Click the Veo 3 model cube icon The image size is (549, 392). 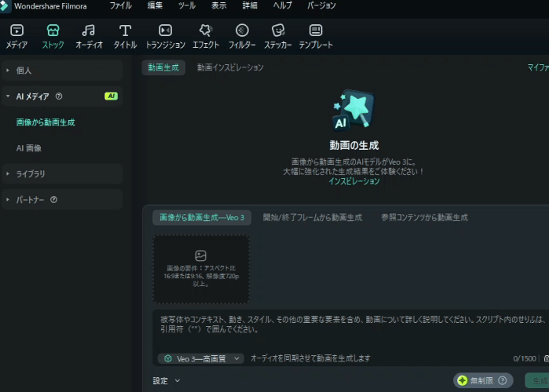click(x=168, y=358)
